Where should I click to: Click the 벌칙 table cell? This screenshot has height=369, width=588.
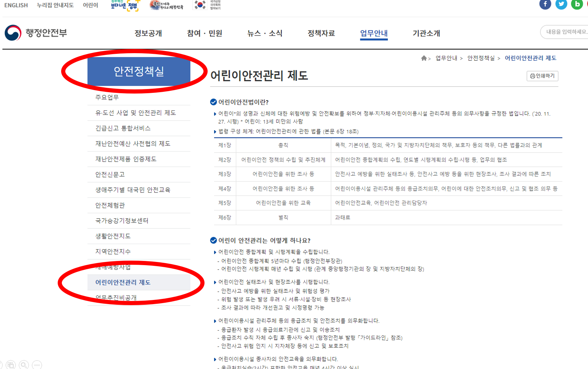click(283, 217)
